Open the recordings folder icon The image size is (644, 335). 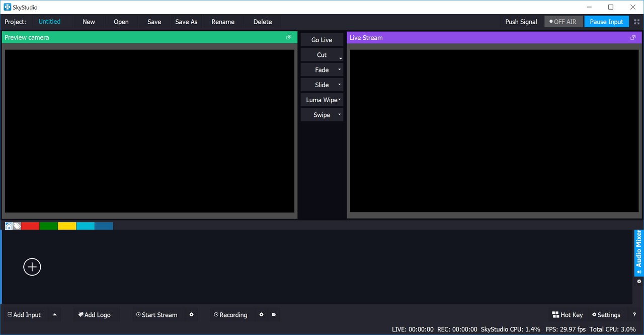(x=274, y=315)
